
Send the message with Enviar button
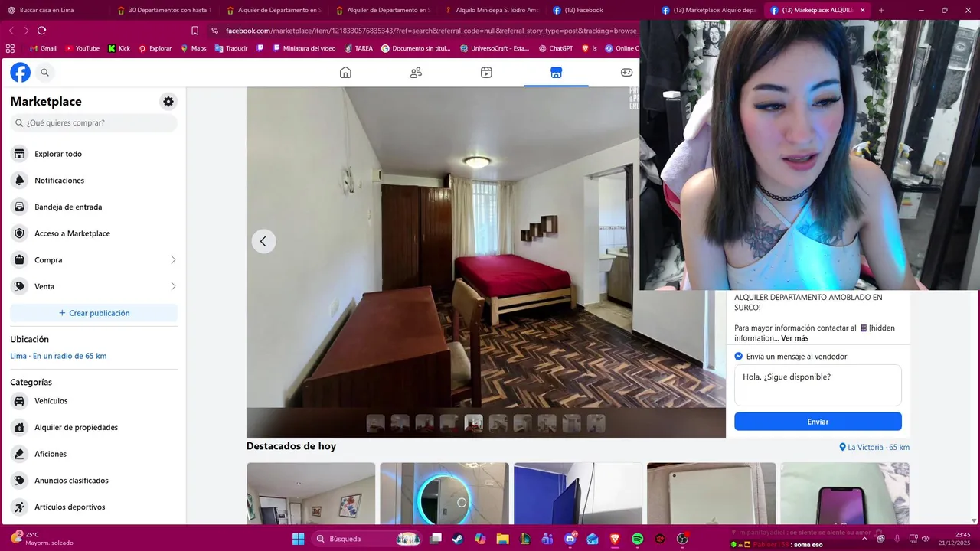[x=818, y=422]
